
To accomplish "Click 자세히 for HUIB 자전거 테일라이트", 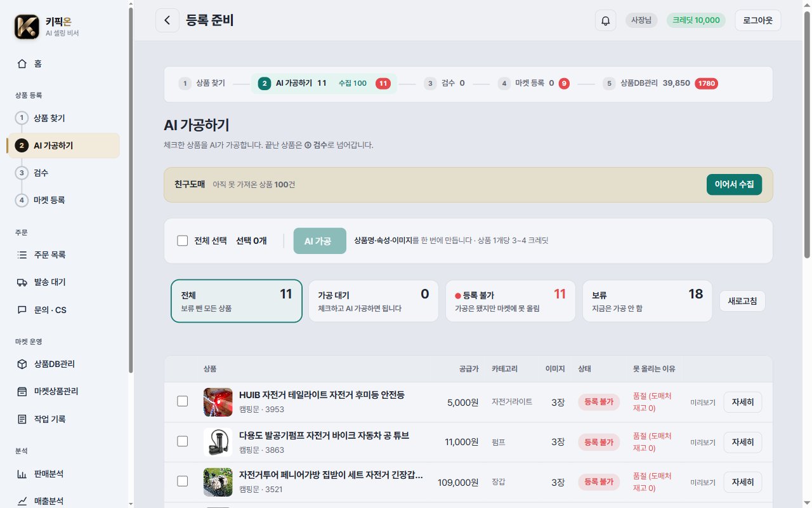I will click(x=743, y=402).
